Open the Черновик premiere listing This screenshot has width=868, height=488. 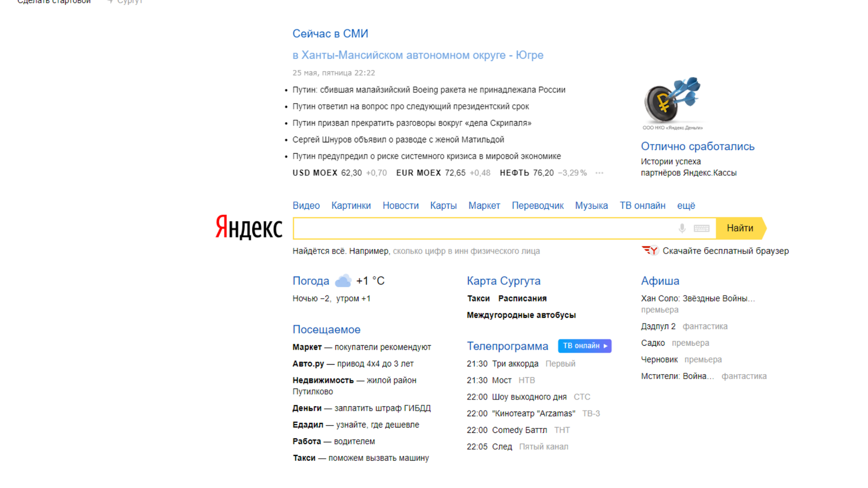click(659, 359)
